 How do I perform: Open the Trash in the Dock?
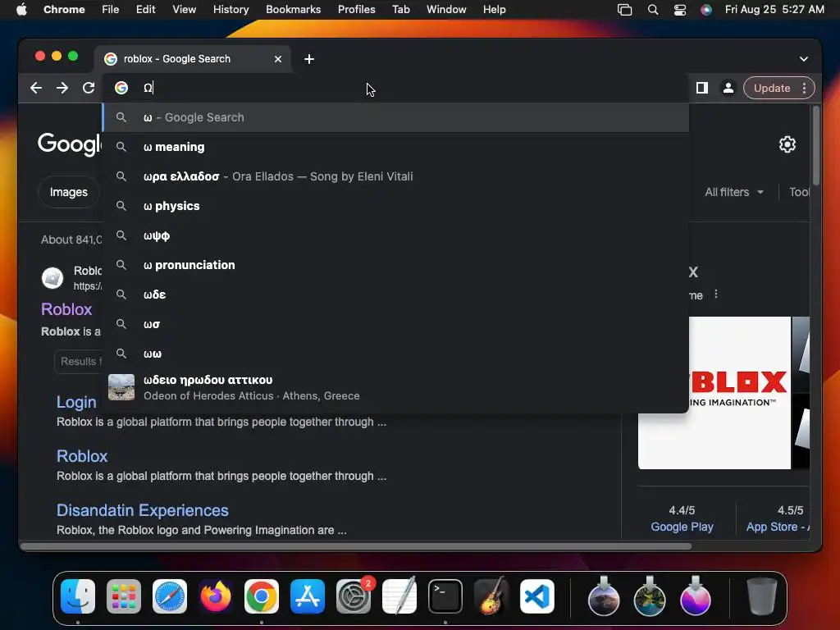click(762, 596)
